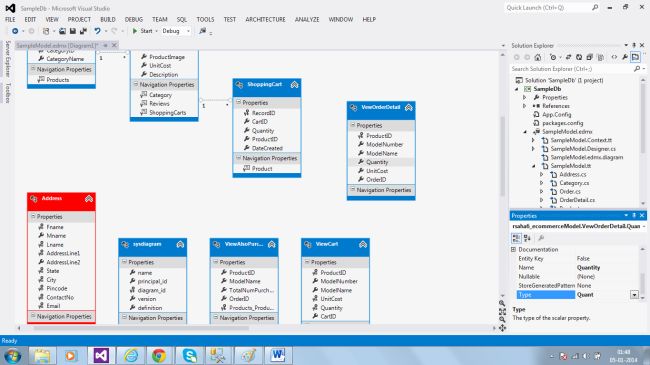Collapse the ShoppingCart entity with its chevron icon
650x365 pixels.
[294, 85]
